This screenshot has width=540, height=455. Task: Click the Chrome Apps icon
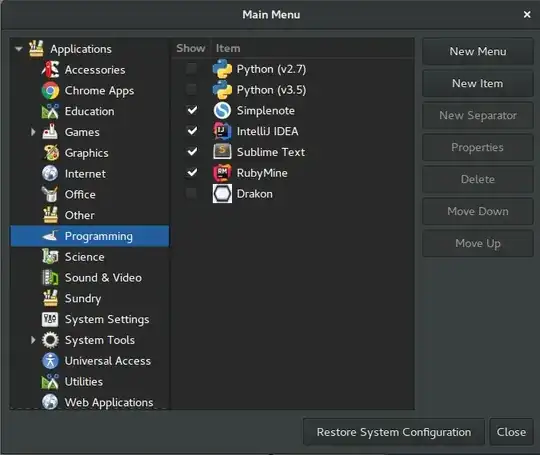(x=50, y=91)
